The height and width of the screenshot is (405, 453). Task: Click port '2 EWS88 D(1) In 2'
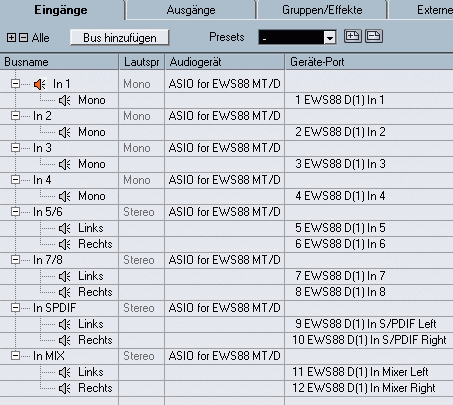[x=340, y=132]
